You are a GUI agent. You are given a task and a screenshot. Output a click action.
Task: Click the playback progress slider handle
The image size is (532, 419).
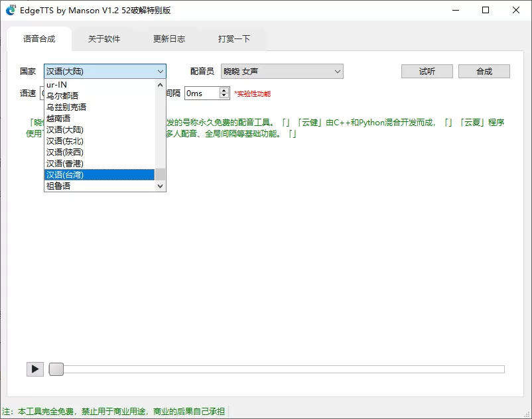pyautogui.click(x=56, y=369)
